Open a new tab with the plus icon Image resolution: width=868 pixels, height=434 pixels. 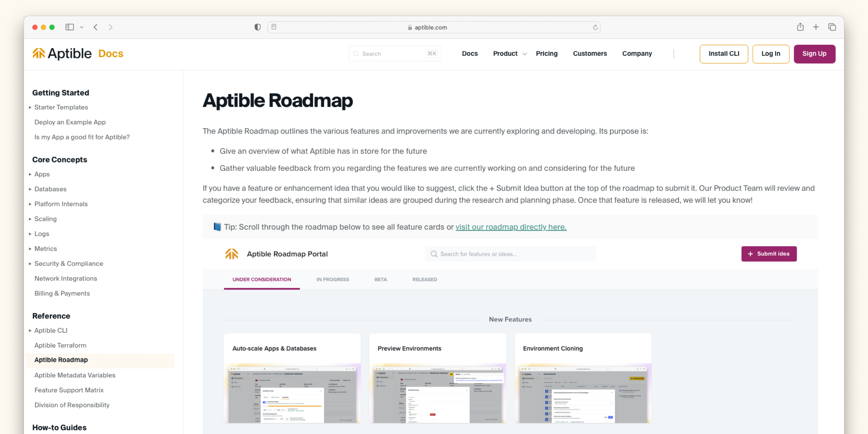(816, 27)
